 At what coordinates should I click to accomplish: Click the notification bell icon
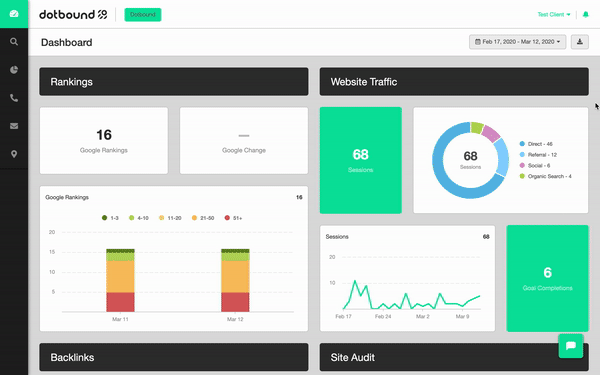click(x=585, y=15)
